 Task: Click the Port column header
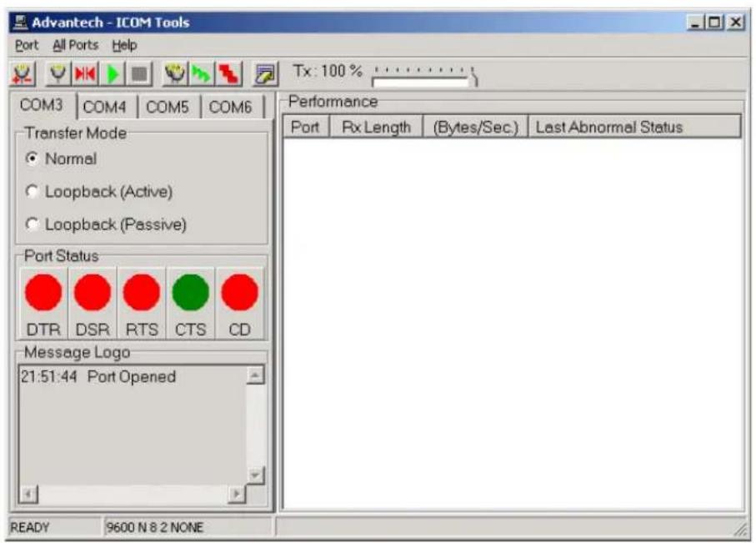305,127
